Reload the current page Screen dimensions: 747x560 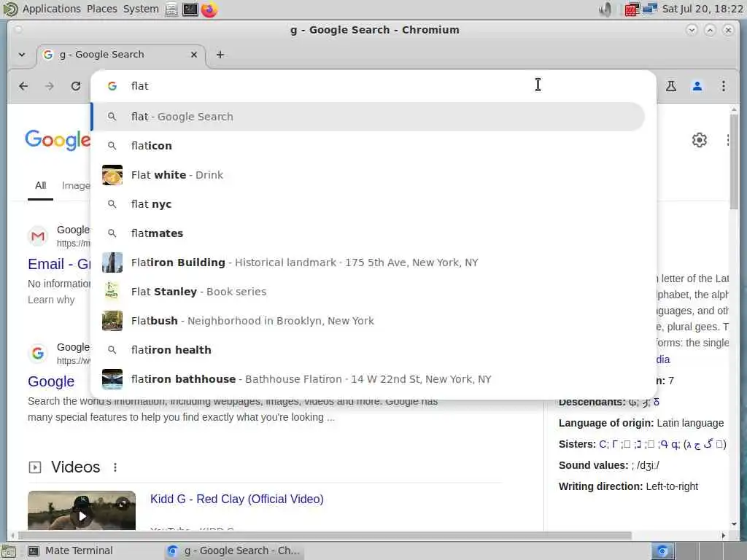(76, 86)
